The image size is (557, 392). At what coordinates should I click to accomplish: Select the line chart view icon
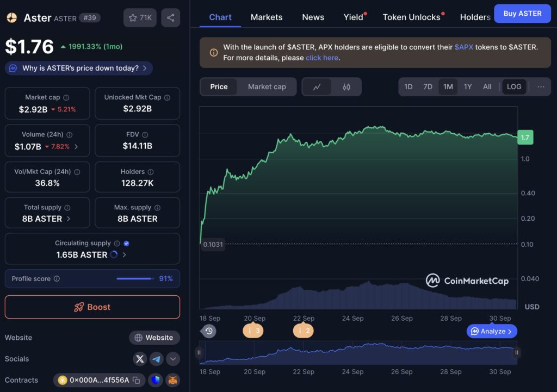pos(317,86)
